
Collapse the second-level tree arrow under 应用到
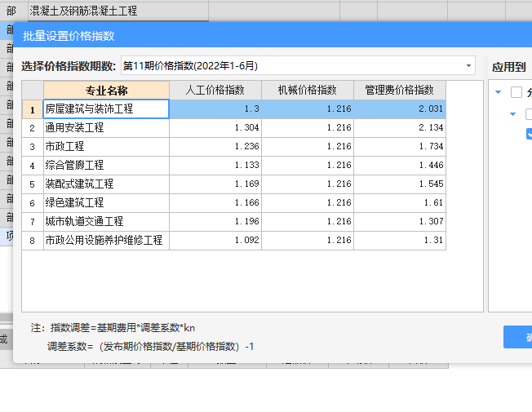tap(513, 114)
